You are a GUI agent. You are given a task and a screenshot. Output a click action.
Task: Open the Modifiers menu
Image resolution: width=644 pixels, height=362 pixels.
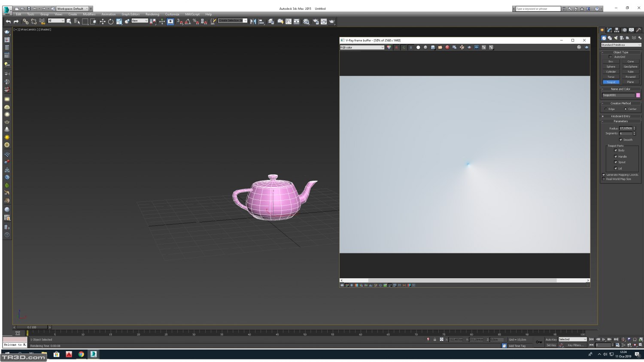89,14
